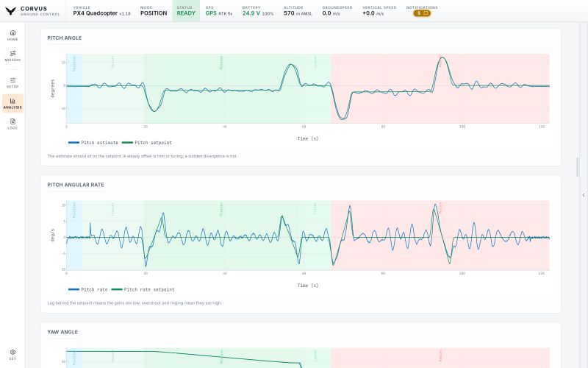Click the Battery 24.9 V readout

(x=258, y=11)
